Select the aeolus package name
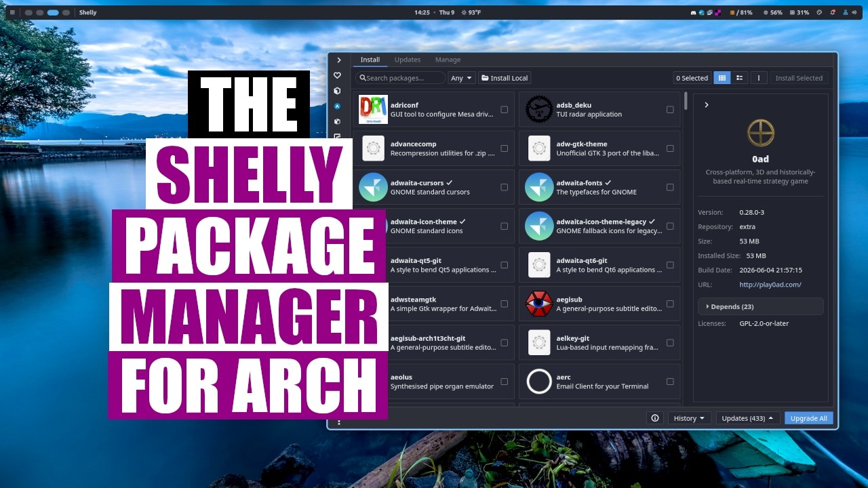Viewport: 868px width, 488px height. (x=401, y=378)
